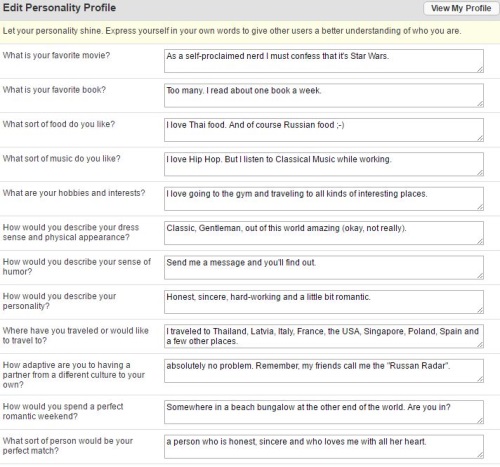Select the favorite food text box
The image size is (500, 467).
point(324,130)
